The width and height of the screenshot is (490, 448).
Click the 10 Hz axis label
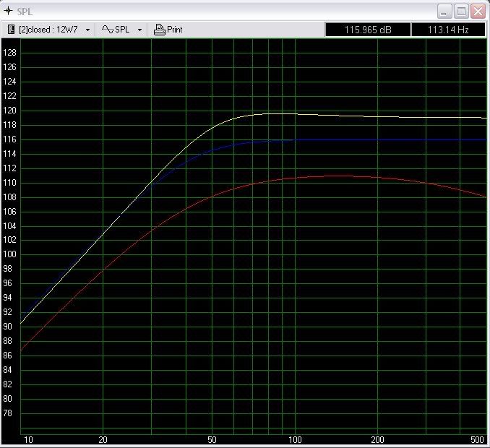pyautogui.click(x=28, y=440)
